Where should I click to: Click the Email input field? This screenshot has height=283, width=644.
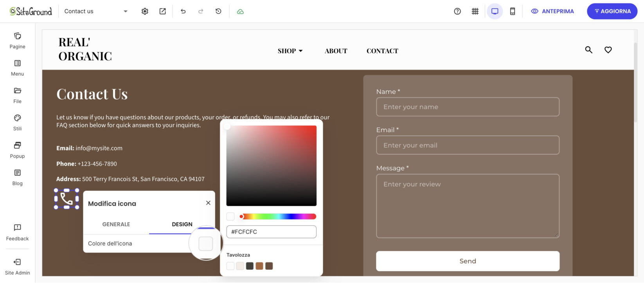pos(468,145)
